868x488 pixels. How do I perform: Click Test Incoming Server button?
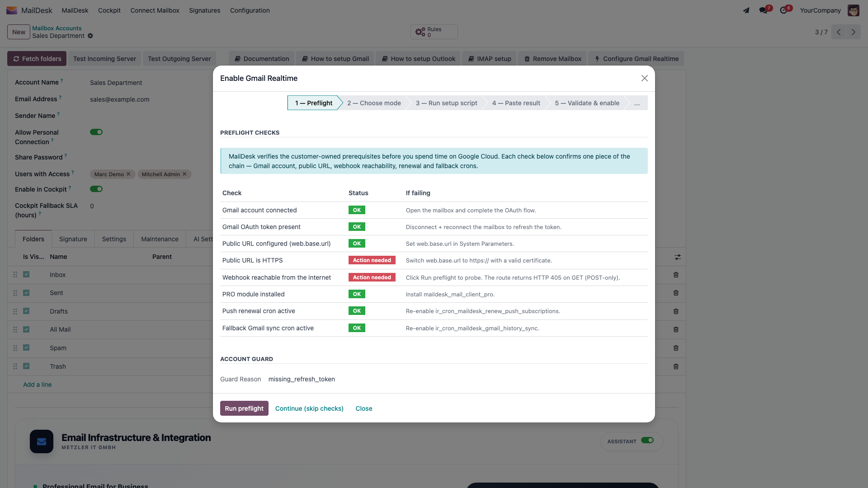104,59
